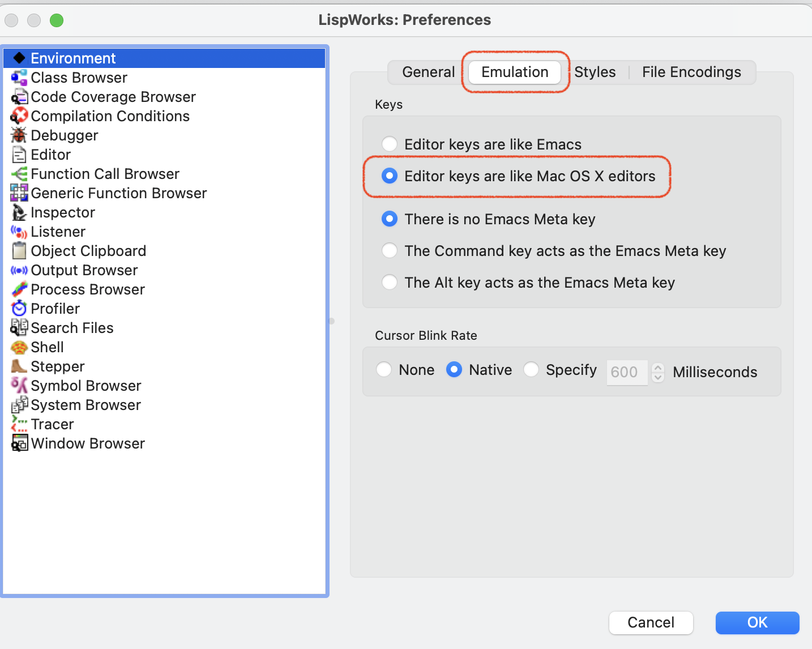Select Symbol Browser label
The width and height of the screenshot is (812, 649).
86,386
